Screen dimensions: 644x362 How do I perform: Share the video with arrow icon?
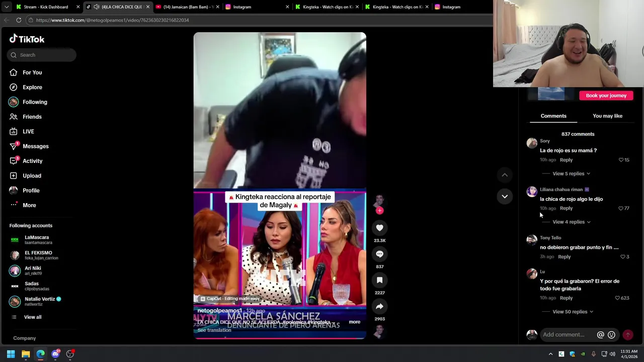click(x=379, y=306)
